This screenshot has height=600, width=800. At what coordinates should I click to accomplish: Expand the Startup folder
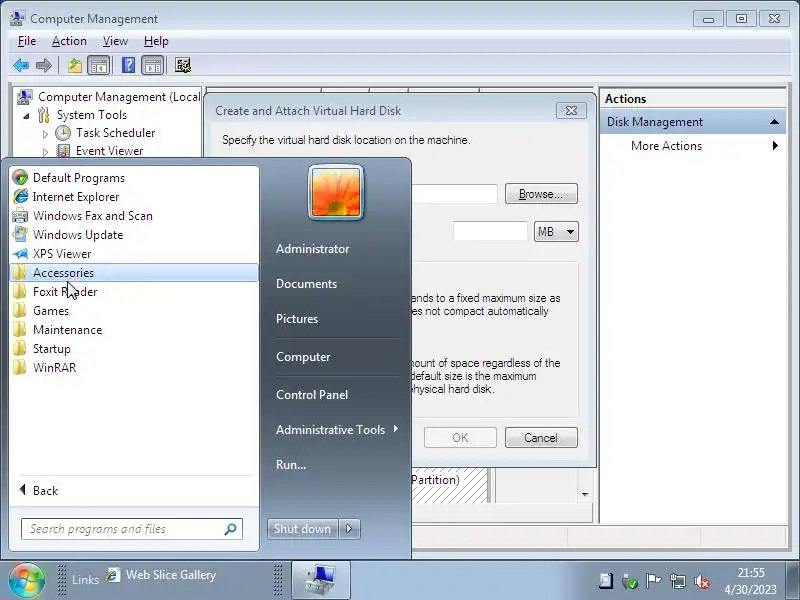tap(134, 348)
